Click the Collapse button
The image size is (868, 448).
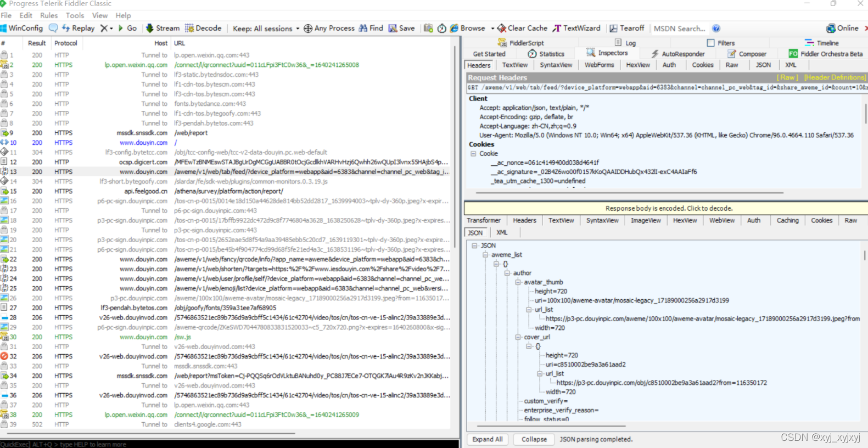(534, 439)
